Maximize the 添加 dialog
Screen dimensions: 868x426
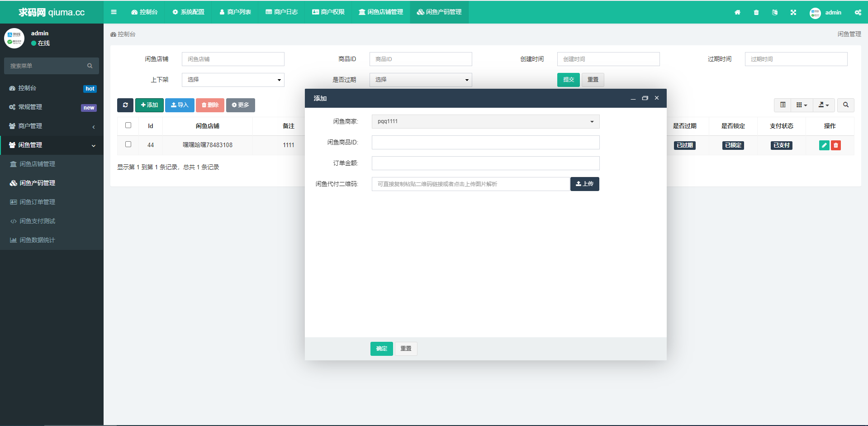[x=645, y=98]
